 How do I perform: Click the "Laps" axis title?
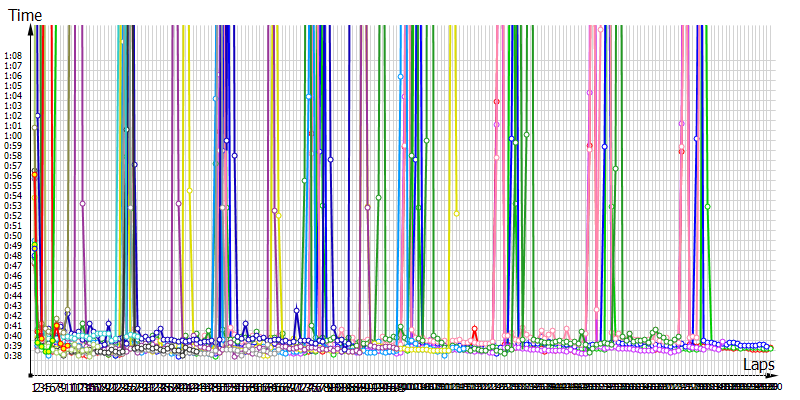pos(758,366)
